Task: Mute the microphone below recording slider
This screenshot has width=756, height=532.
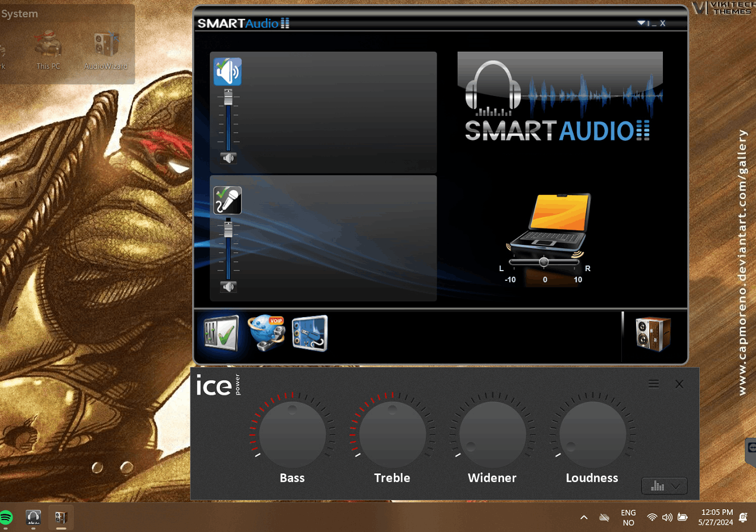Action: pyautogui.click(x=229, y=287)
